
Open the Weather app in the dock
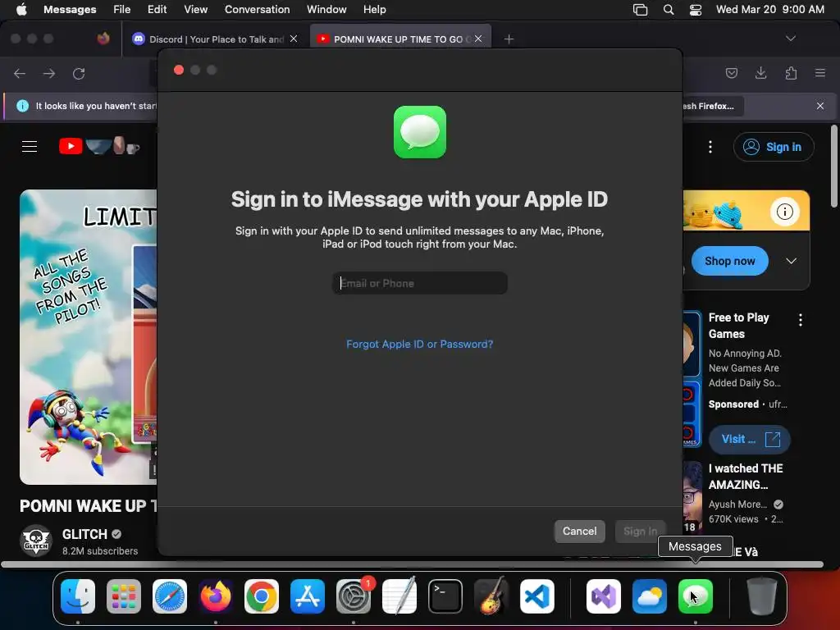[650, 596]
